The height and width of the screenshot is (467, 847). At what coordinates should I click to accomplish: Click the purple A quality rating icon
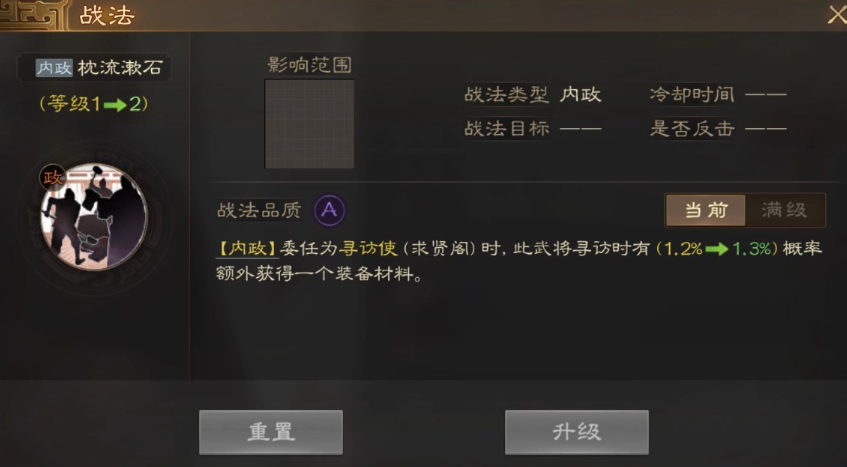tap(329, 210)
